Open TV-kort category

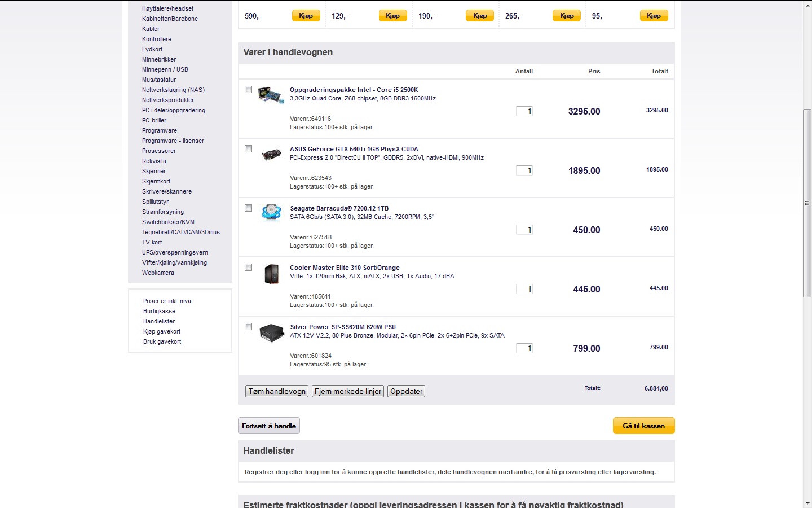(152, 242)
